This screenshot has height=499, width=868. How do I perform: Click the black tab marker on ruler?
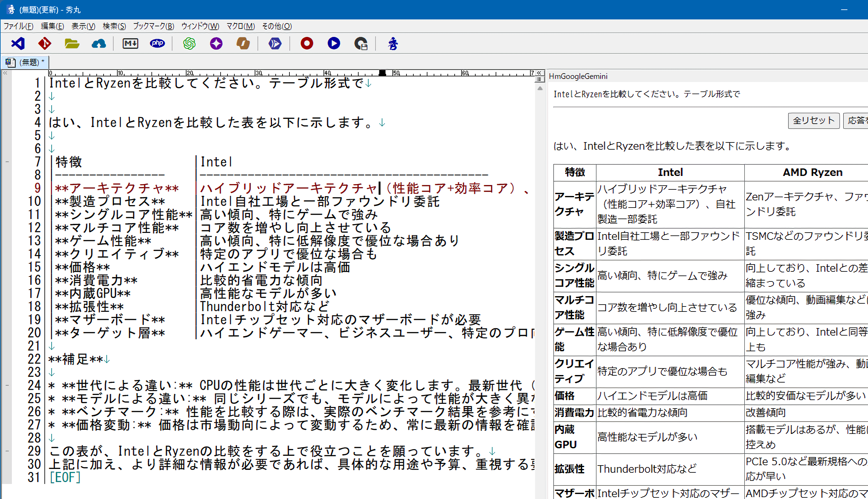tap(382, 73)
